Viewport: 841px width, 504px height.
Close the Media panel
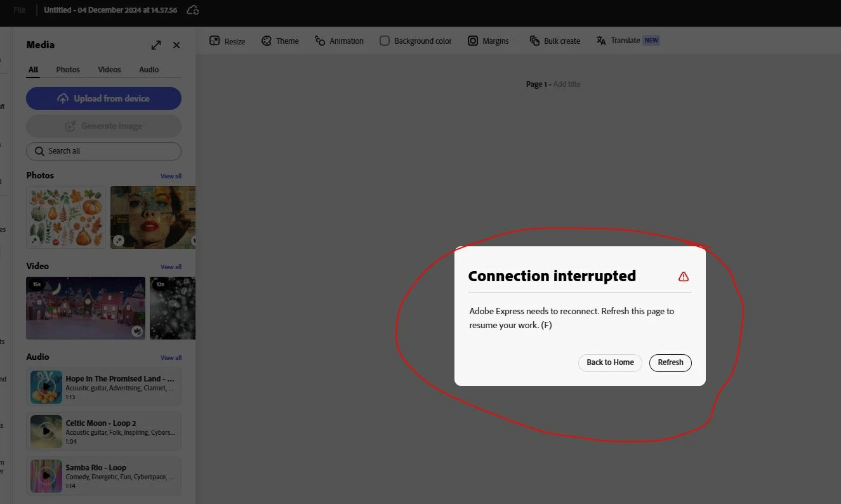click(176, 45)
